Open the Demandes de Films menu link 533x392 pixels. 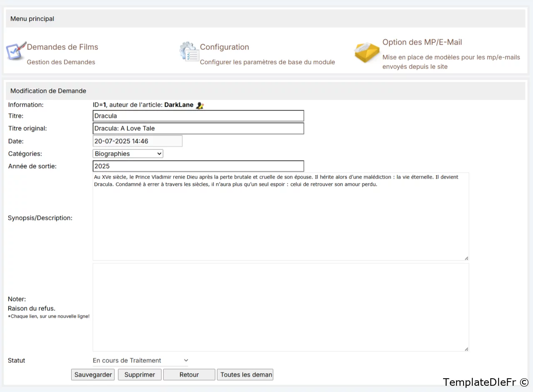(x=62, y=47)
